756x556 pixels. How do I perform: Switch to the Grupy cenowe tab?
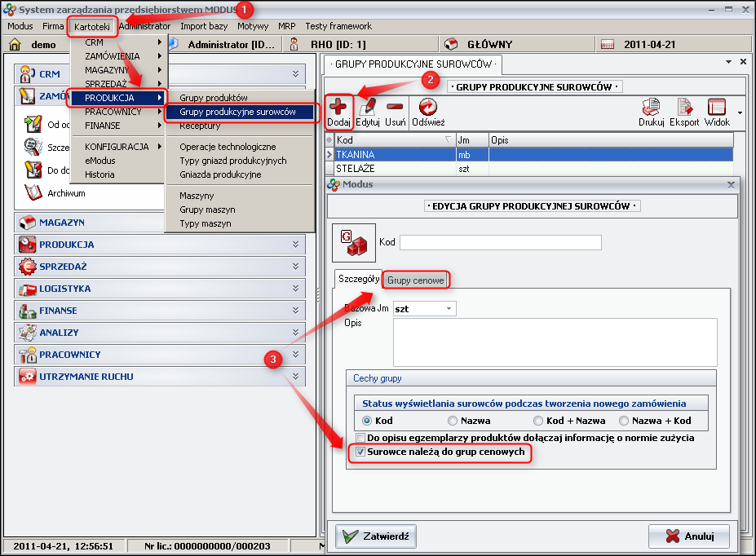(416, 280)
